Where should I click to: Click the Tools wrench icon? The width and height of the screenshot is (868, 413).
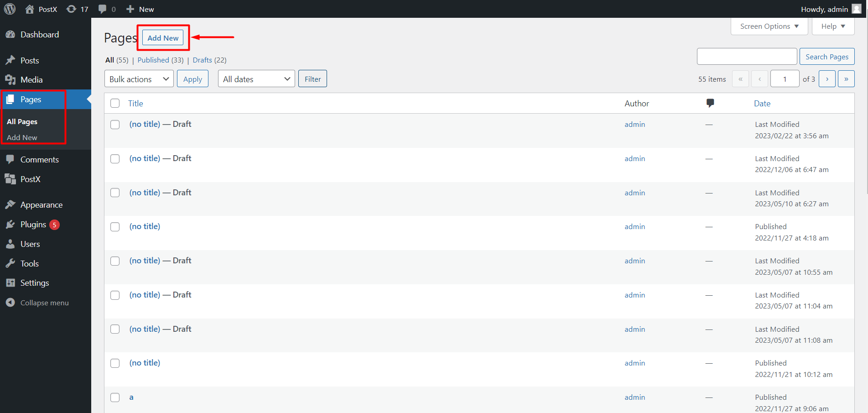pos(10,264)
